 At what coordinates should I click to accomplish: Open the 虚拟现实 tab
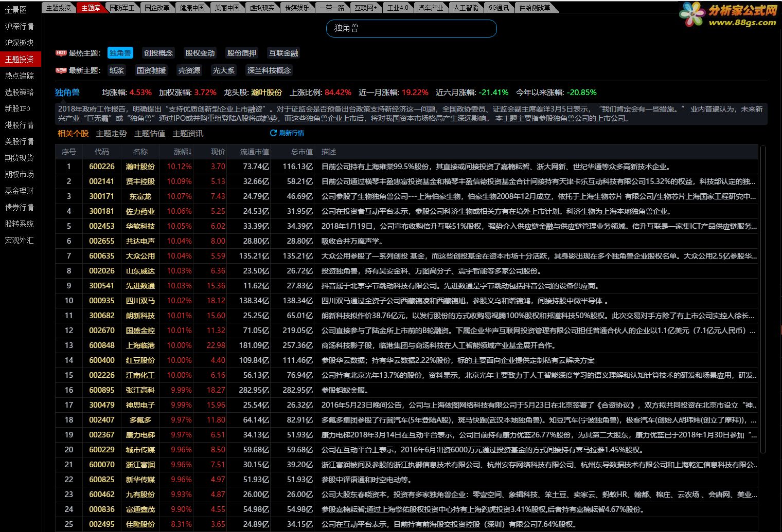pos(262,8)
